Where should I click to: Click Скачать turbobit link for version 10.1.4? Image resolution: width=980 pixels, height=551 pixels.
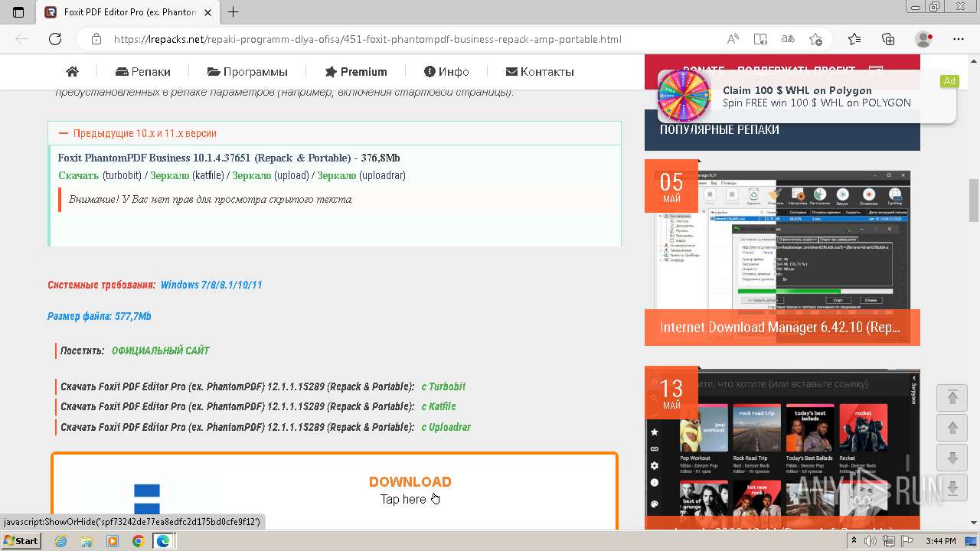[78, 175]
